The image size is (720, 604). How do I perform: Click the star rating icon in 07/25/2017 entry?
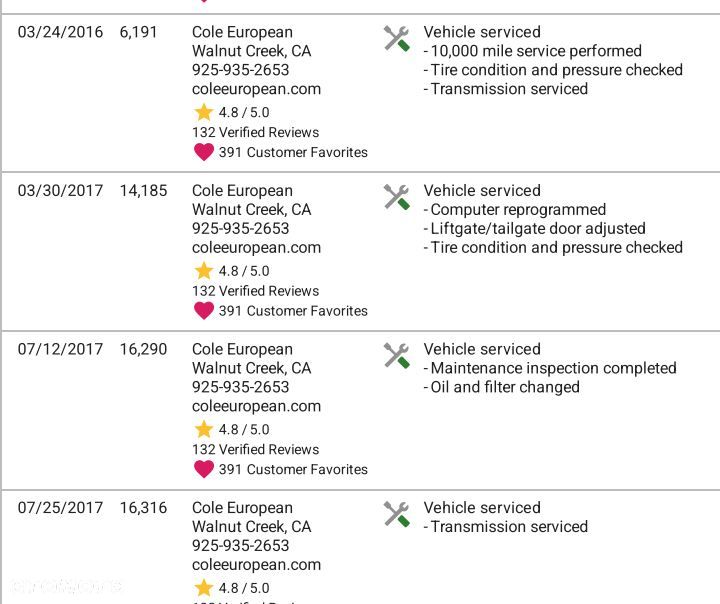[204, 588]
